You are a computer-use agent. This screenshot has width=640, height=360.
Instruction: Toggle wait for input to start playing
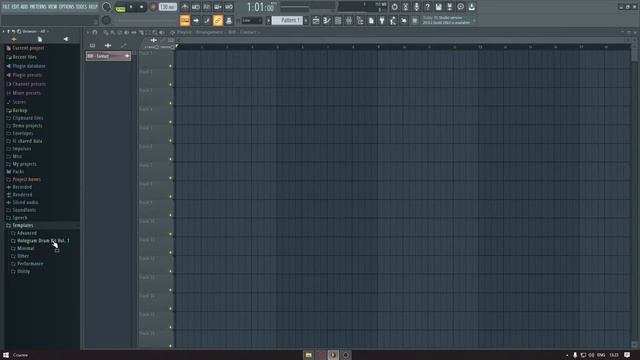[196, 7]
